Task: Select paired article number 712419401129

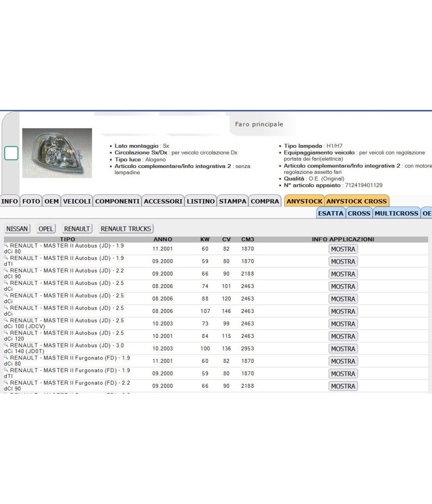Action: (363, 185)
